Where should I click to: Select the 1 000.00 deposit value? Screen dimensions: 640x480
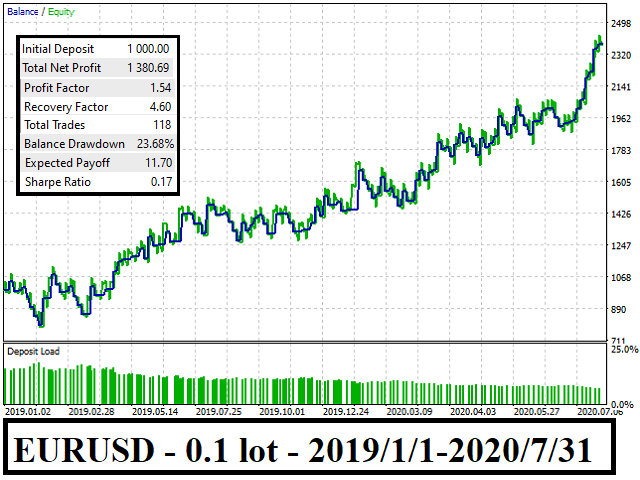tap(148, 49)
